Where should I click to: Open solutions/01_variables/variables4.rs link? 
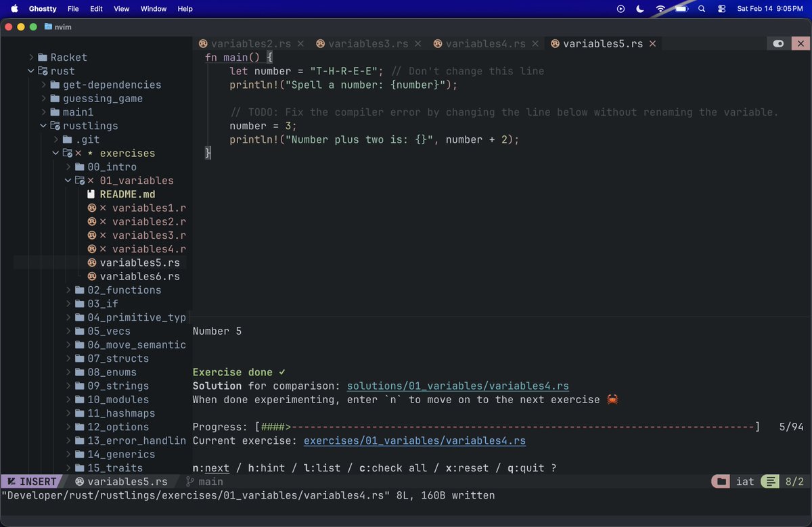(458, 386)
